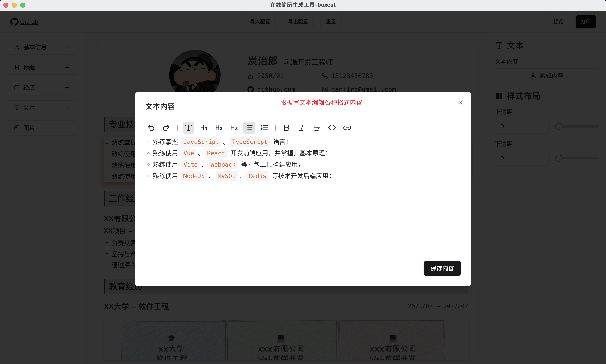Click the 保存内容 button
This screenshot has width=606, height=364.
point(442,268)
